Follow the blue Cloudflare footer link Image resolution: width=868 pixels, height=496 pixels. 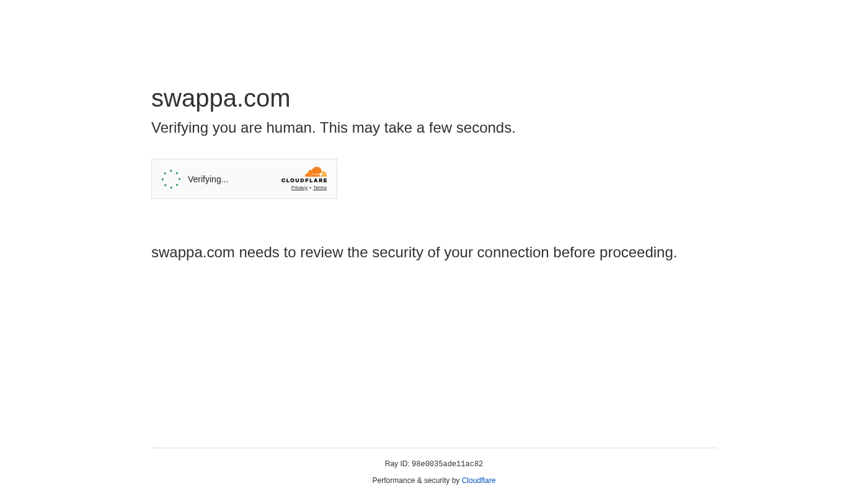[479, 480]
